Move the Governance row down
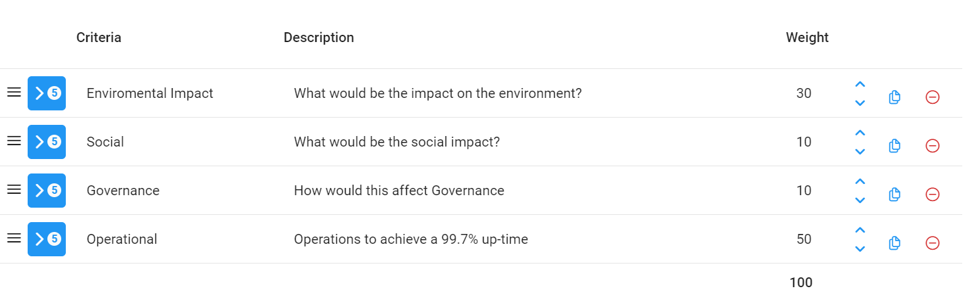980x299 pixels. 860,200
